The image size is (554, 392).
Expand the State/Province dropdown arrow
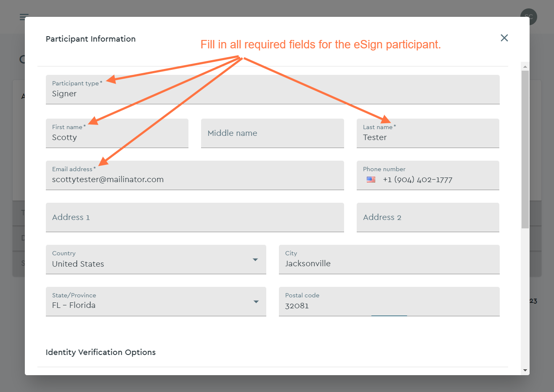coord(256,302)
